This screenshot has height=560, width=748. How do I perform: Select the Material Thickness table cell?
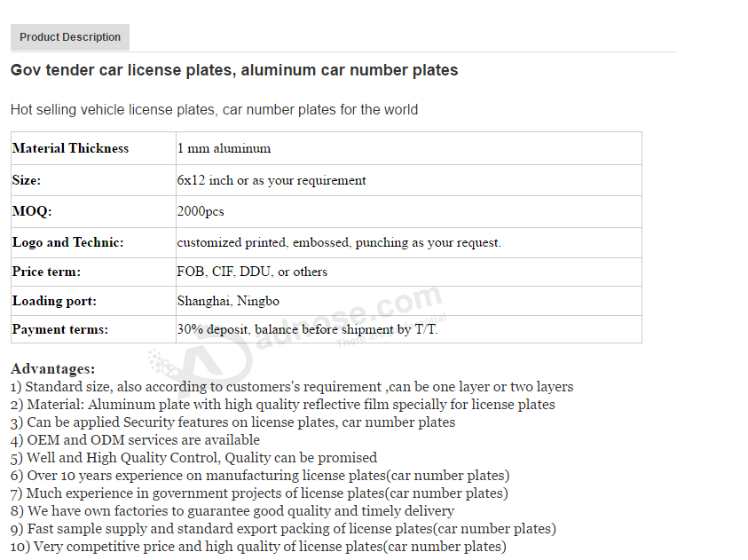(x=93, y=148)
